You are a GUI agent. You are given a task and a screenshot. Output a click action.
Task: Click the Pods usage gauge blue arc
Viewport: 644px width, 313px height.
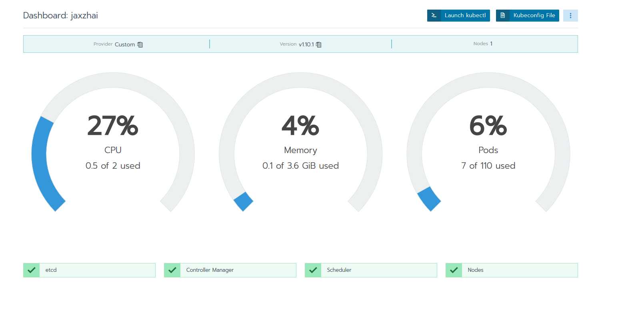pos(429,199)
